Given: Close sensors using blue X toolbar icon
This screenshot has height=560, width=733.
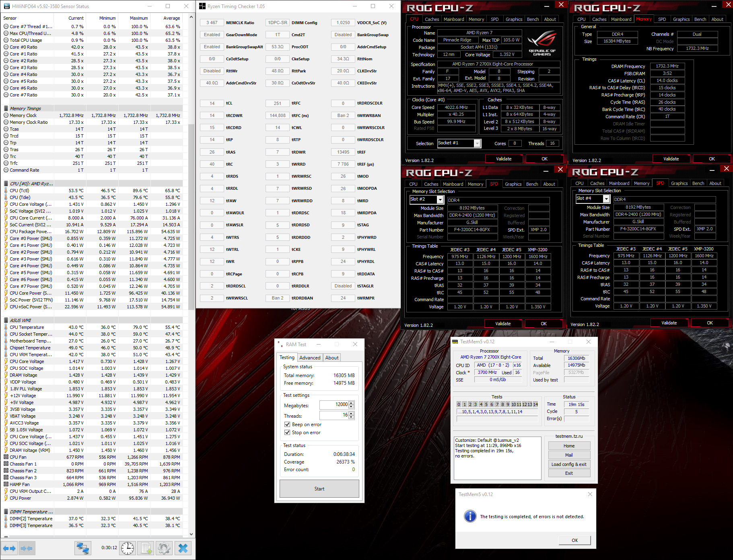Looking at the screenshot, I should point(183,548).
